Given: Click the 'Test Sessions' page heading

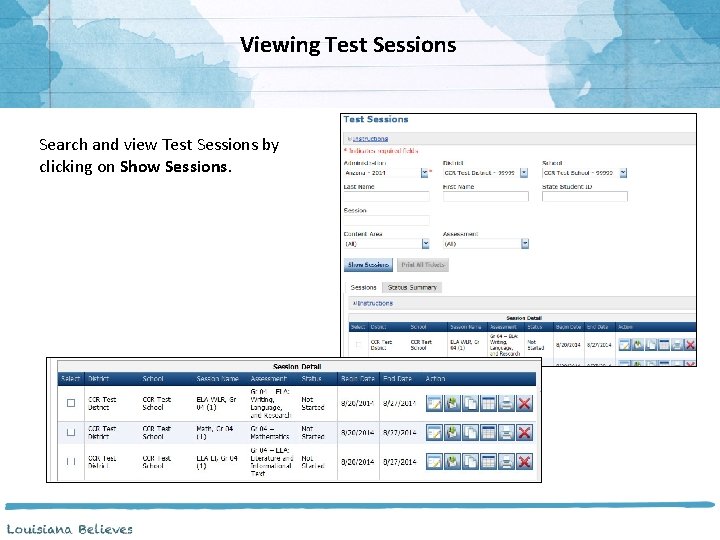Looking at the screenshot, I should click(376, 119).
